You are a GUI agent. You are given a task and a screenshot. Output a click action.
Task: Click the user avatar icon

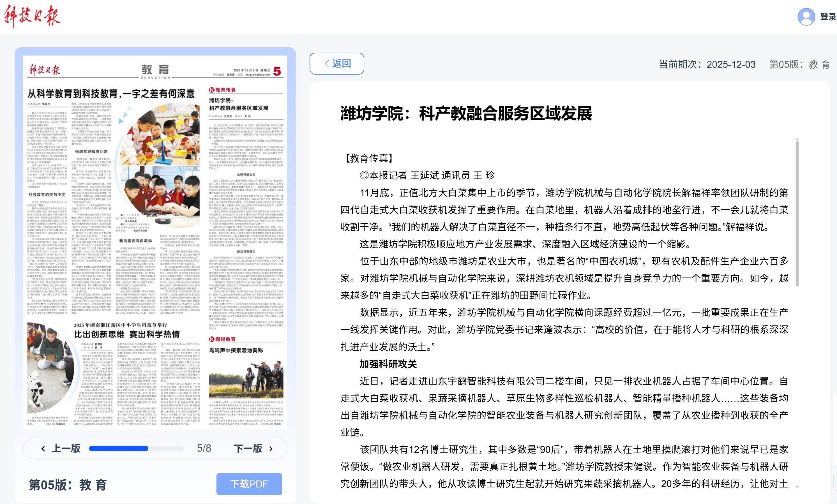click(806, 16)
